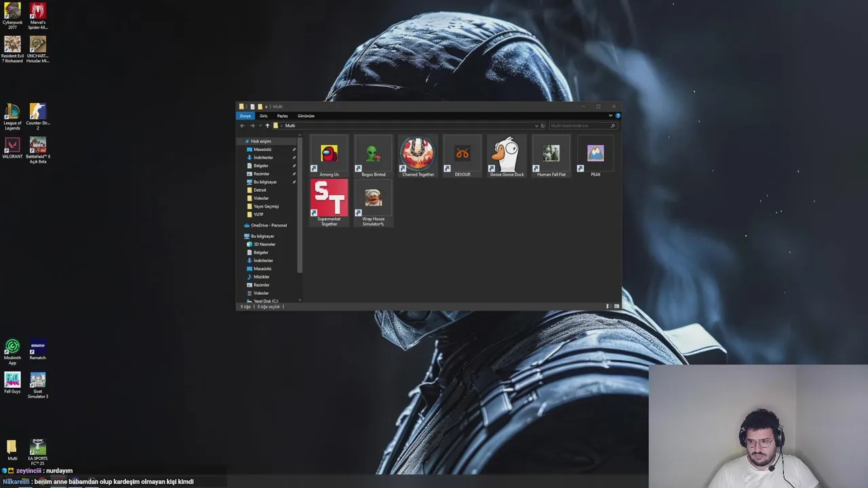Screen dimensions: 868x488
Task: Open the Giriş ribbon tab
Action: pos(264,116)
